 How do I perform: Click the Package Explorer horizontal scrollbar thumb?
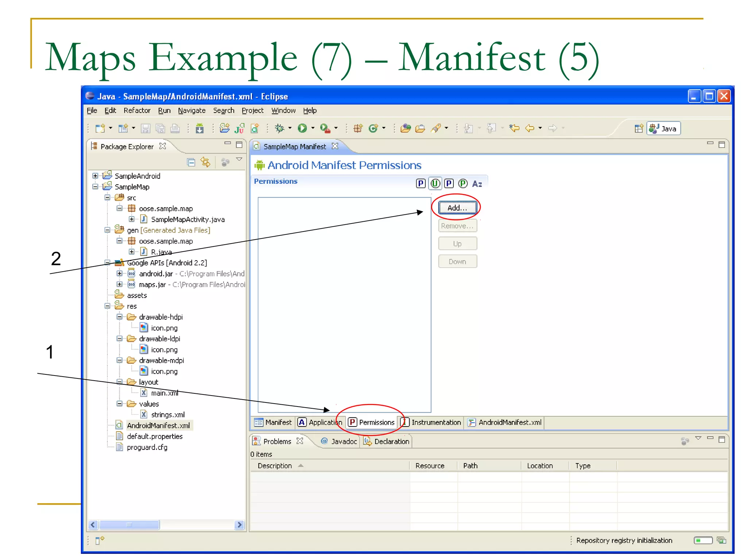click(x=129, y=525)
